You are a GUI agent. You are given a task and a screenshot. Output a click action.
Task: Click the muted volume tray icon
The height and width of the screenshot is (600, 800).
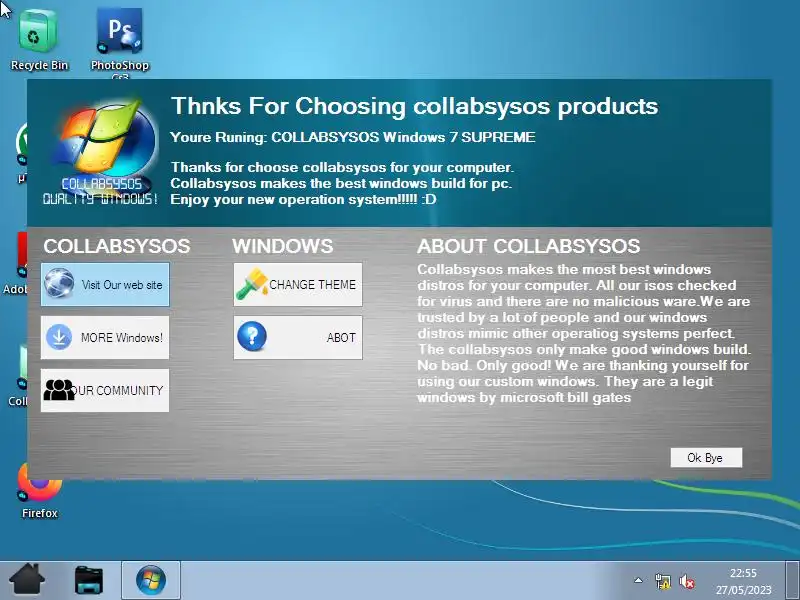point(687,581)
